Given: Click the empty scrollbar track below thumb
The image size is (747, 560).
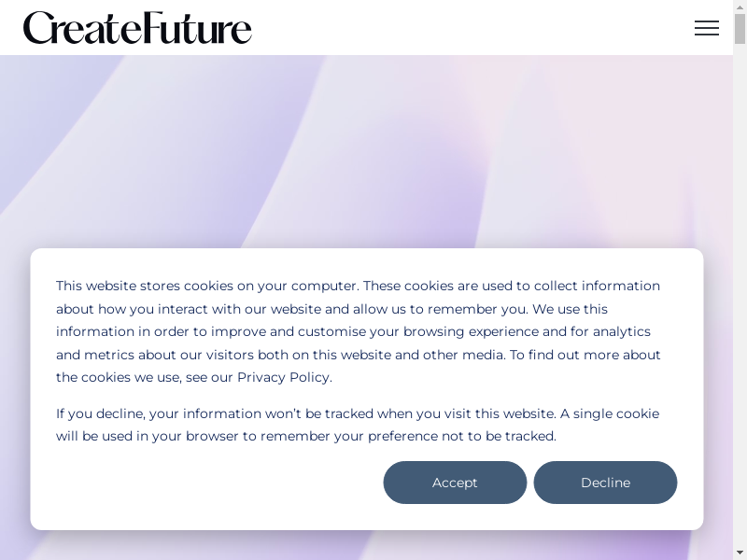Looking at the screenshot, I should (x=740, y=280).
